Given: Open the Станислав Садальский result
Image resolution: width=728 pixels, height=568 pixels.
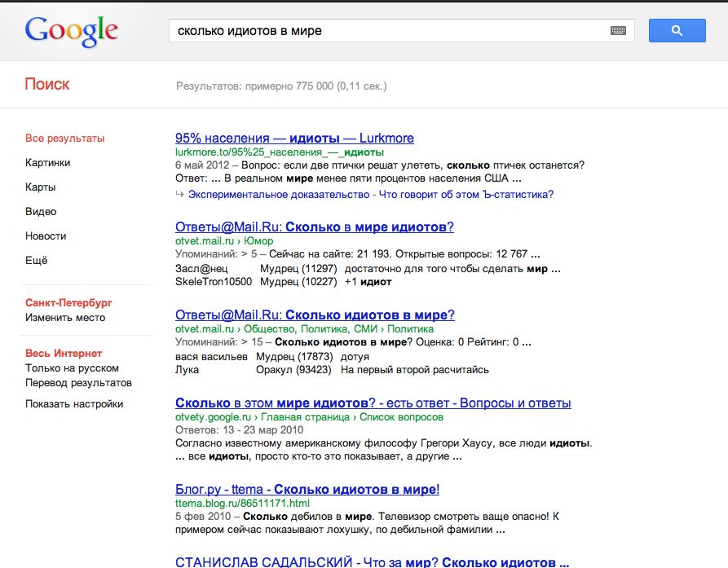Looking at the screenshot, I should click(x=372, y=561).
